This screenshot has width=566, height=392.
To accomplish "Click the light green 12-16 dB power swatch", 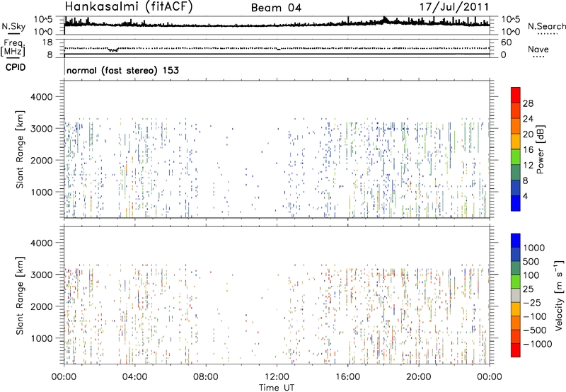I will pos(516,157).
